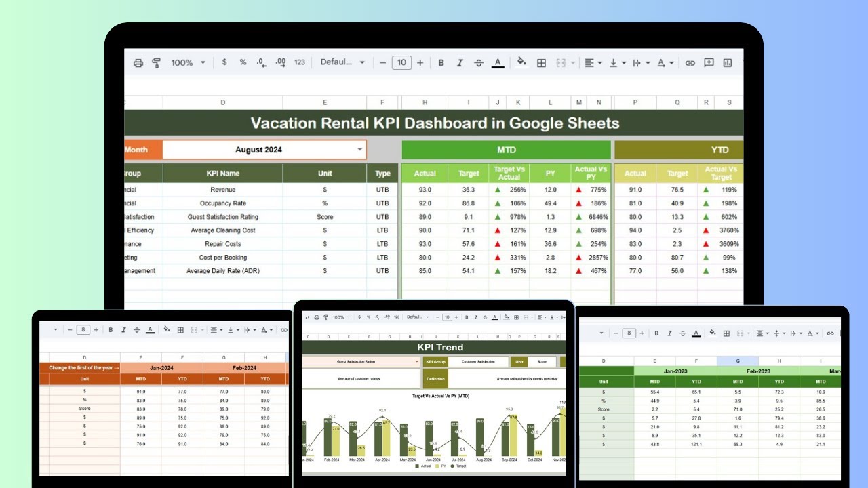Open the fill color bucket in the main dashboard toolbar
The width and height of the screenshot is (868, 488).
[521, 62]
